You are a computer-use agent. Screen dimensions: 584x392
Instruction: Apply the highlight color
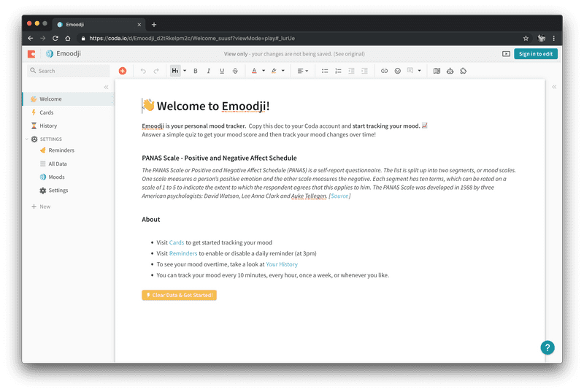click(x=274, y=71)
